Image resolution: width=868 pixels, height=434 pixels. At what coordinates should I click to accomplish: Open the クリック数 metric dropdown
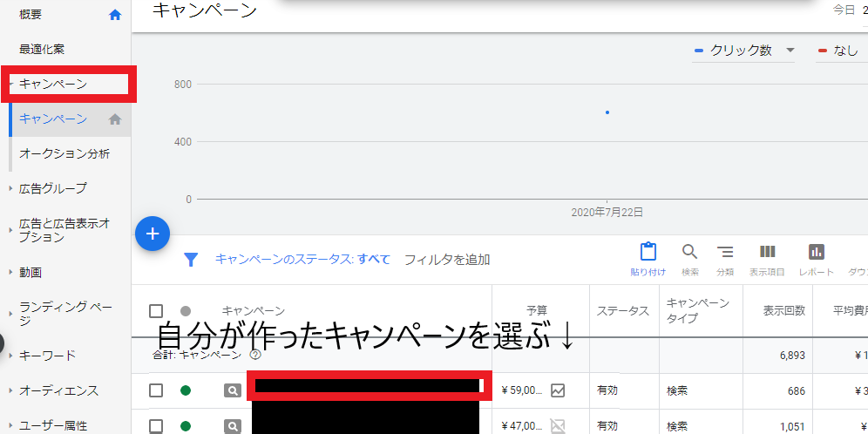744,51
